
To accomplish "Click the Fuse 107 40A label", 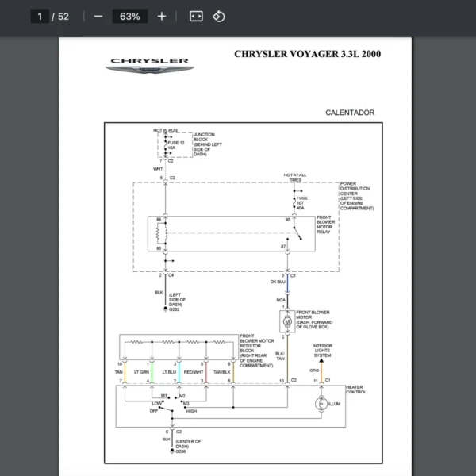I will pyautogui.click(x=299, y=203).
